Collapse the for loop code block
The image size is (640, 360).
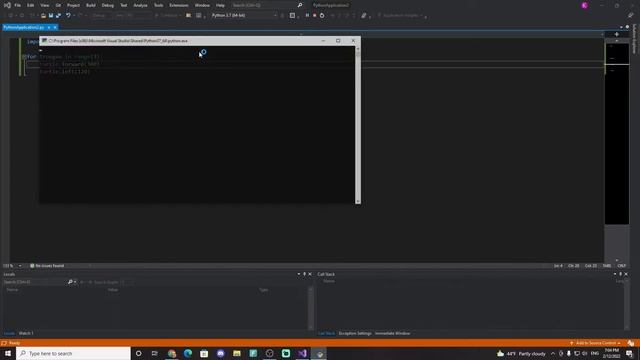pos(24,57)
